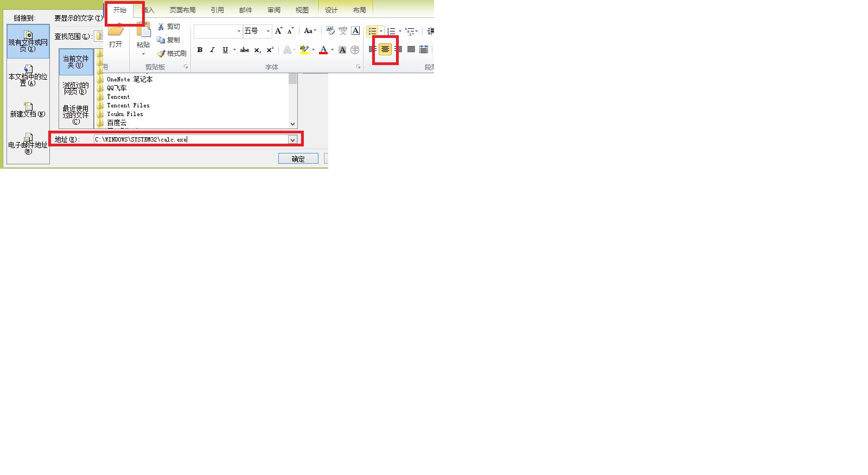868x475 pixels.
Task: Click the align right icon
Action: click(398, 49)
